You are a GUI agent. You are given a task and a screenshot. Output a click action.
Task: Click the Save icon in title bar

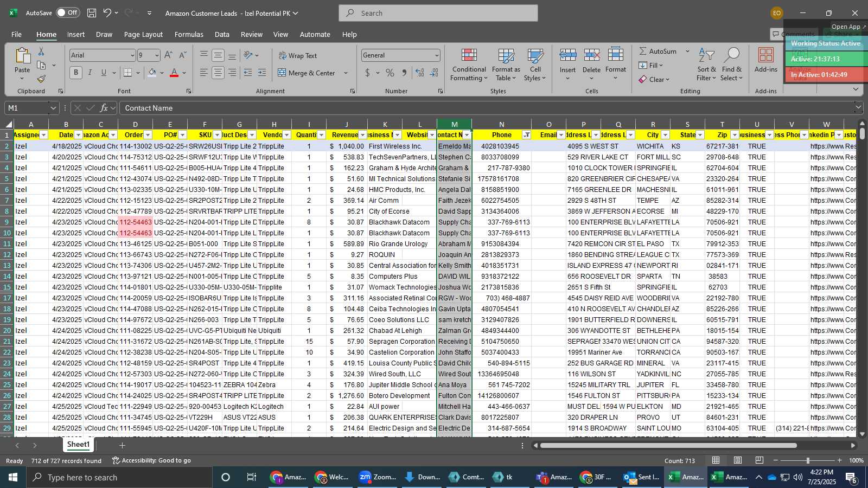tap(92, 12)
